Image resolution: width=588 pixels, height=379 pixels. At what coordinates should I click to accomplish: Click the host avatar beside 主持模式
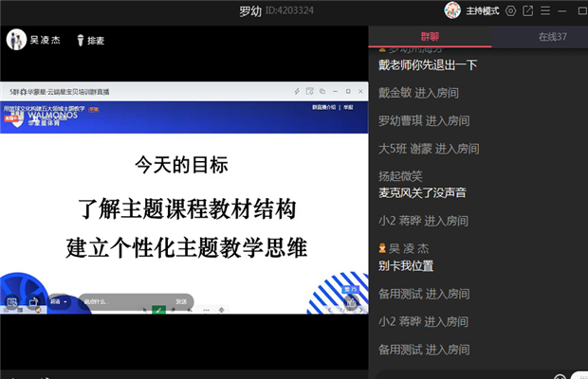(452, 10)
